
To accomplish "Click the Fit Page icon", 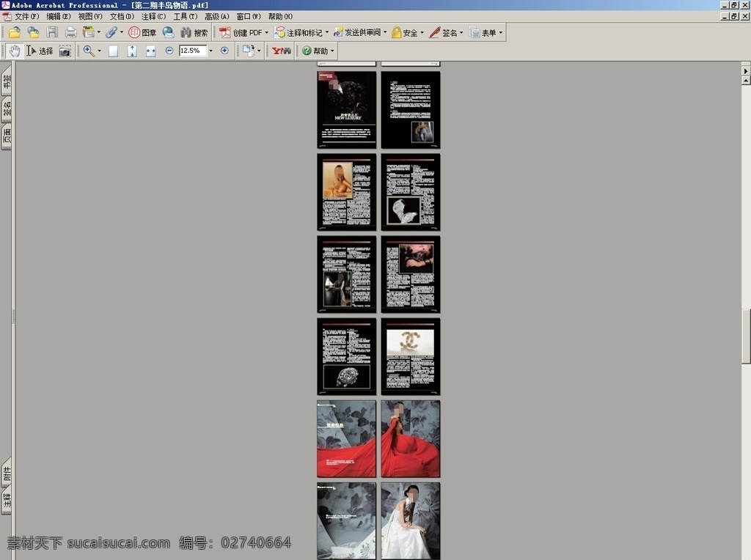I will (132, 51).
